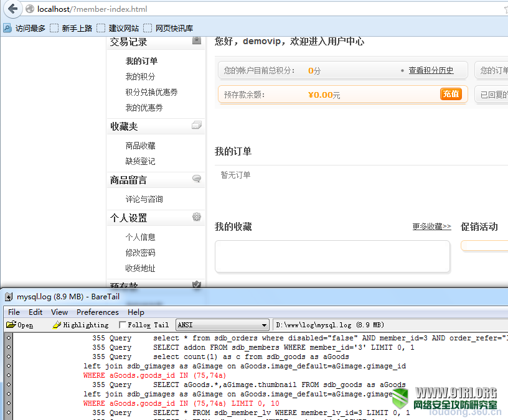
Task: Click the line marker beside the sdb_orders query
Action: 9,338
